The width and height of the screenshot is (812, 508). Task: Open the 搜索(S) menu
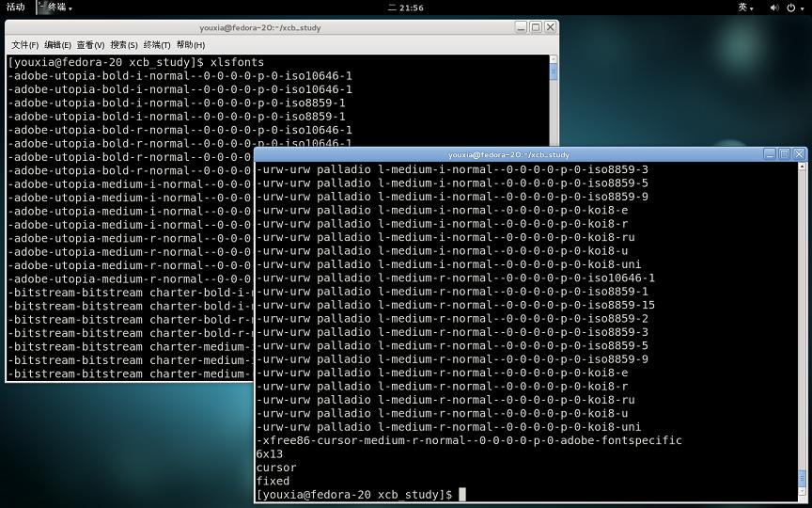coord(124,45)
